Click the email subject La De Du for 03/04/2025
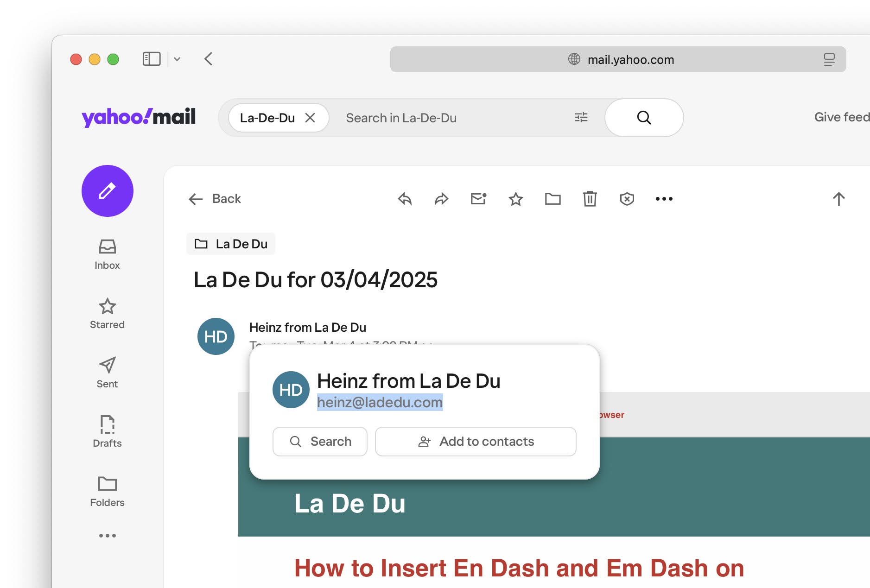The width and height of the screenshot is (870, 588). click(x=316, y=280)
